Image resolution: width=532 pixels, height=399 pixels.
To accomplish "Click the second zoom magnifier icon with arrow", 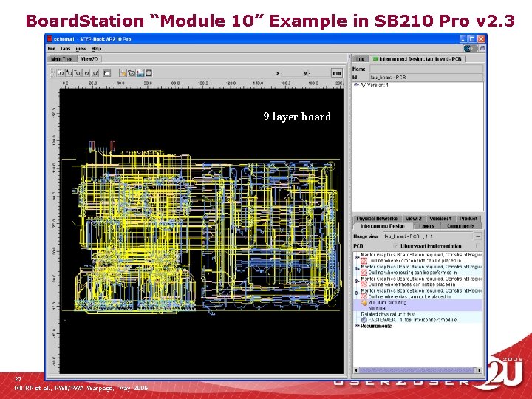I will pos(69,72).
